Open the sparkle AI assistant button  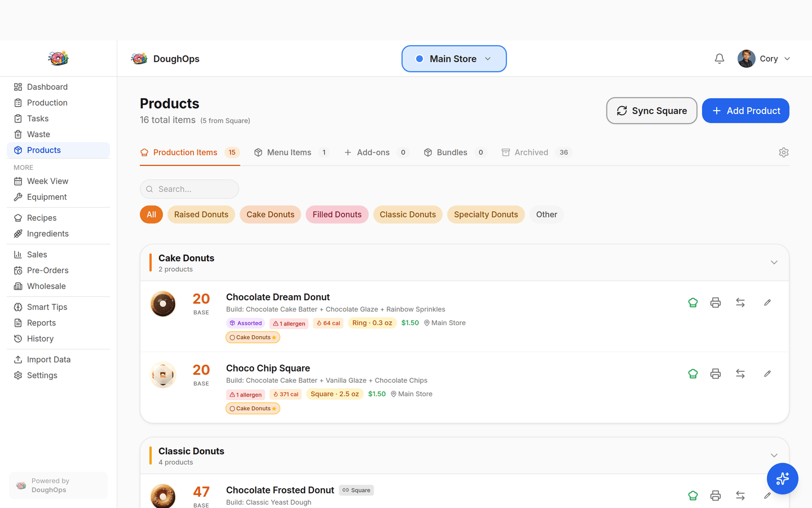(x=782, y=479)
